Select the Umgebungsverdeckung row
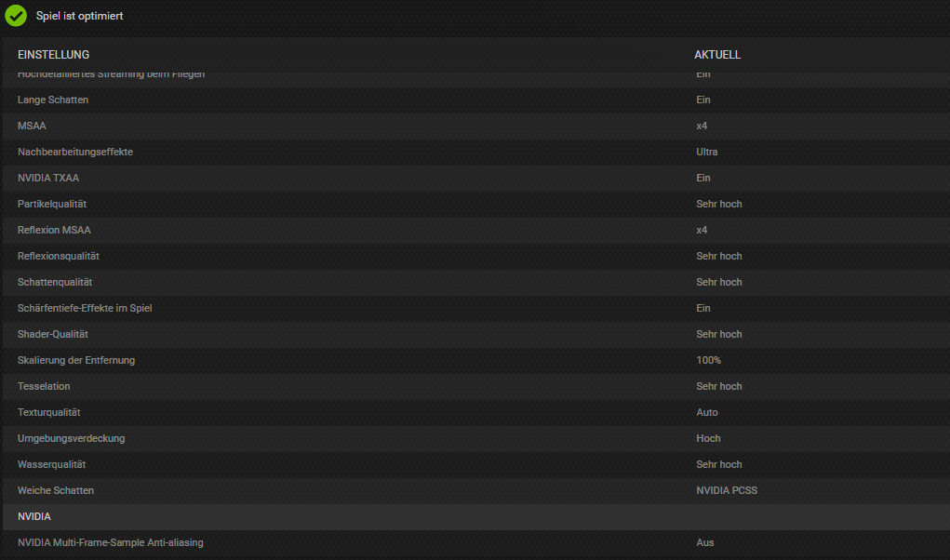The width and height of the screenshot is (950, 560). click(x=476, y=438)
